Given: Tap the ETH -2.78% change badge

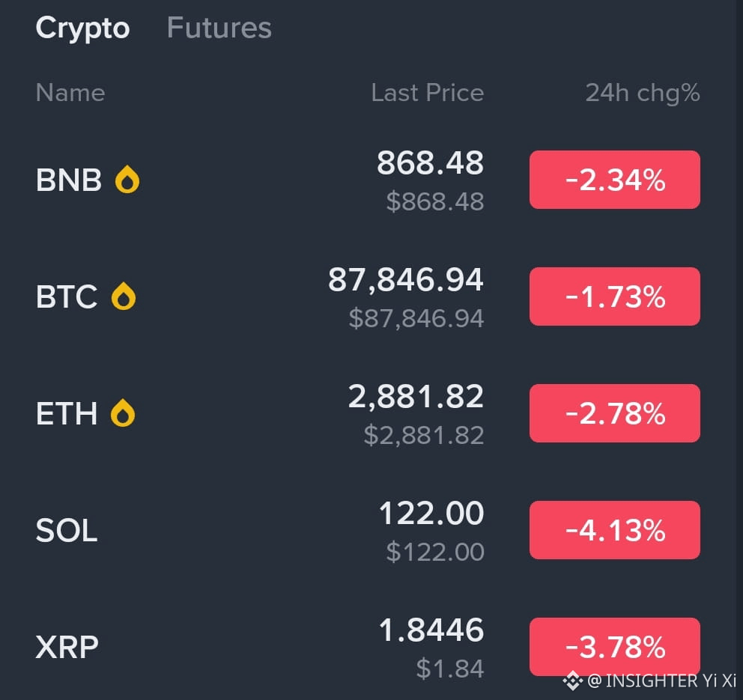Looking at the screenshot, I should tap(614, 413).
